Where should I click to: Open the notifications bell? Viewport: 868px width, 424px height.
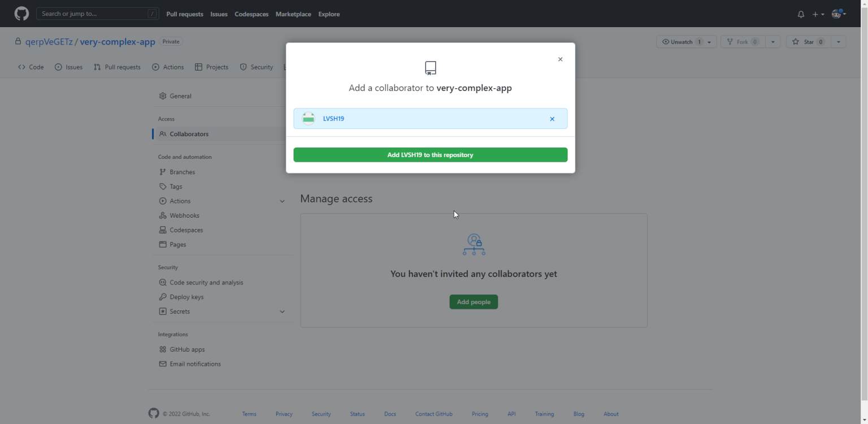801,14
